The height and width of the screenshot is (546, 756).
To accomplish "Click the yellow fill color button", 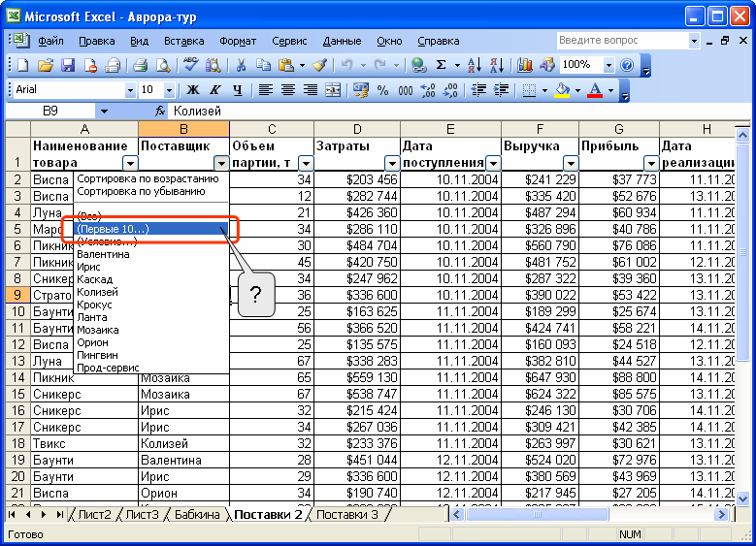I will [x=561, y=90].
